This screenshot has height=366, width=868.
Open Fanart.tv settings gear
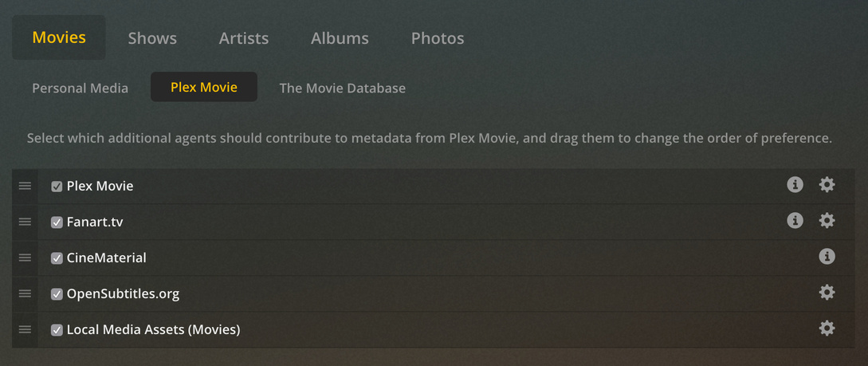tap(827, 221)
